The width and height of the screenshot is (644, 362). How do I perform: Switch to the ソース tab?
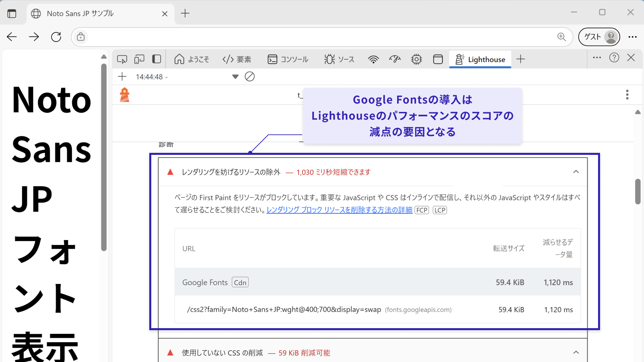tap(339, 59)
